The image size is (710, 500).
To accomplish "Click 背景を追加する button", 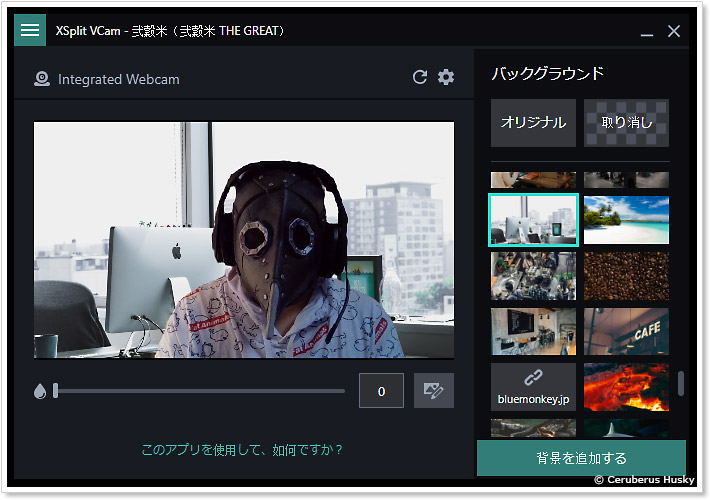I will coord(581,458).
